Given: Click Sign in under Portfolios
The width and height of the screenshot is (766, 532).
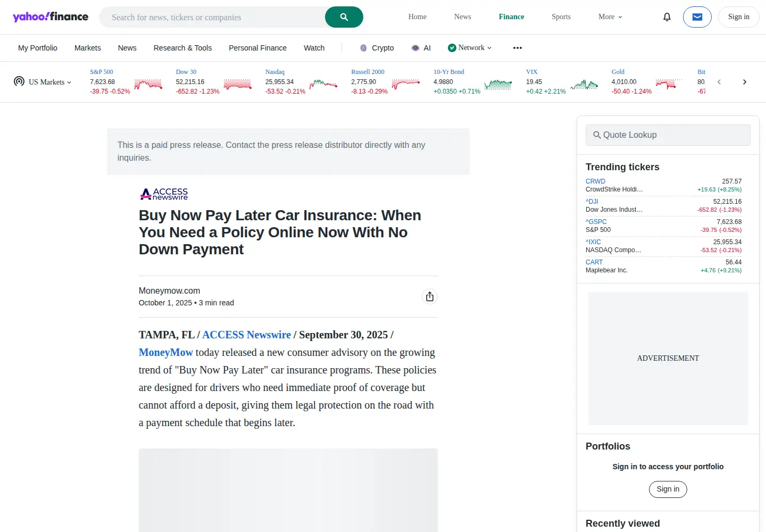Looking at the screenshot, I should 668,489.
